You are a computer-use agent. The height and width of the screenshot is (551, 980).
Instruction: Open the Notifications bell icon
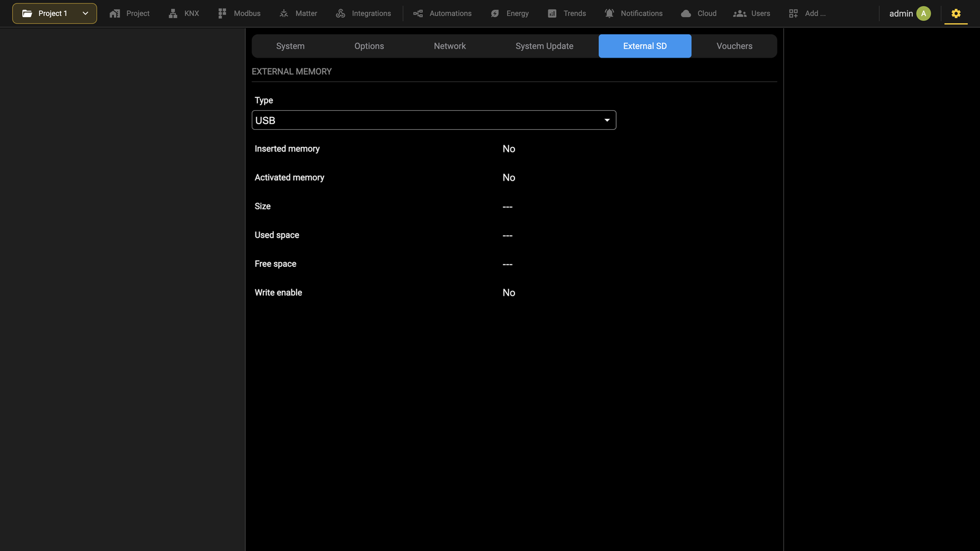609,13
